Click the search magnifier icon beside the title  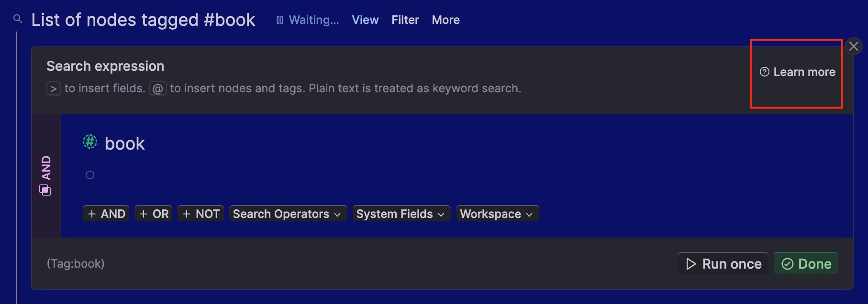[x=18, y=19]
